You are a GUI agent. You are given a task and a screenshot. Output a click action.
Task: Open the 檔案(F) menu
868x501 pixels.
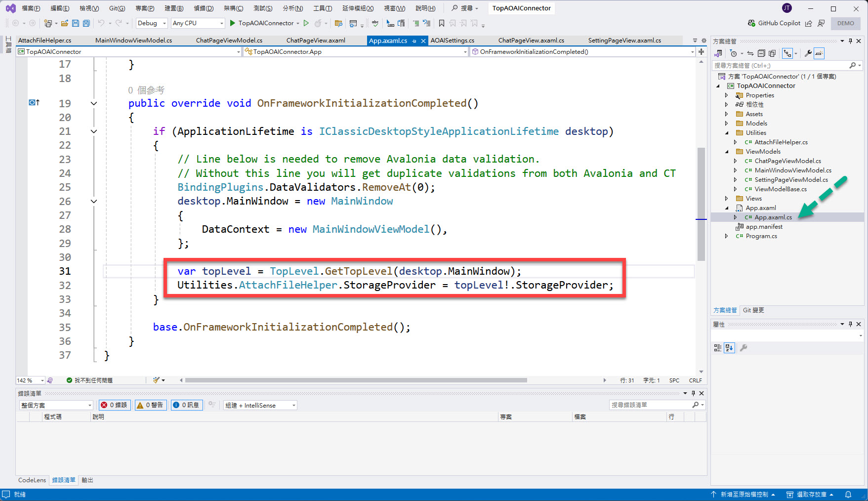[31, 8]
